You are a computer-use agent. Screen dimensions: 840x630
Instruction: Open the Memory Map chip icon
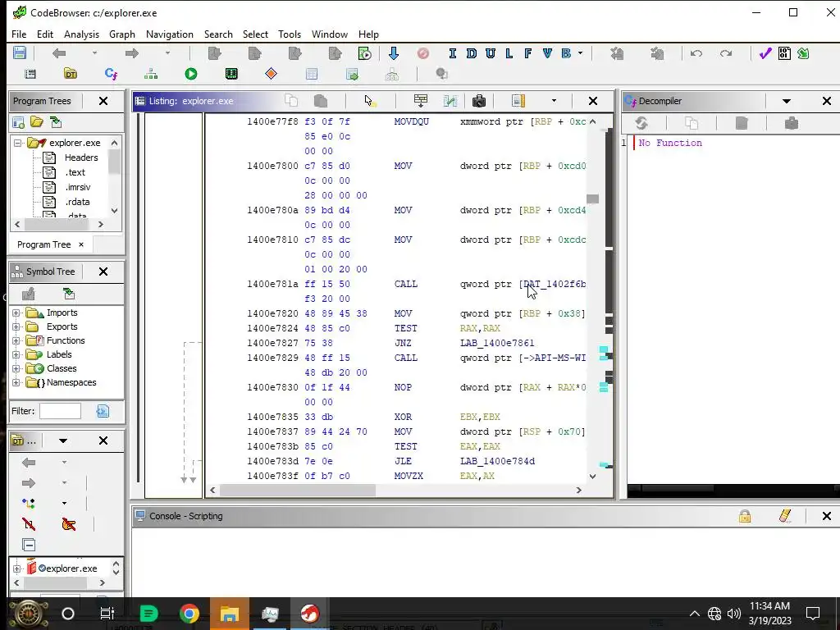[x=231, y=73]
